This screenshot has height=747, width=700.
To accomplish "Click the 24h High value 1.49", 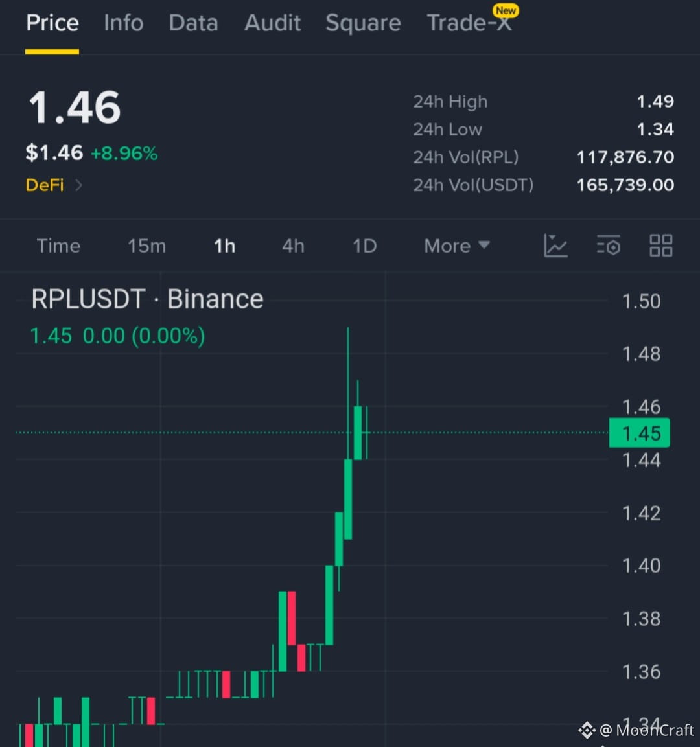I will tap(655, 102).
